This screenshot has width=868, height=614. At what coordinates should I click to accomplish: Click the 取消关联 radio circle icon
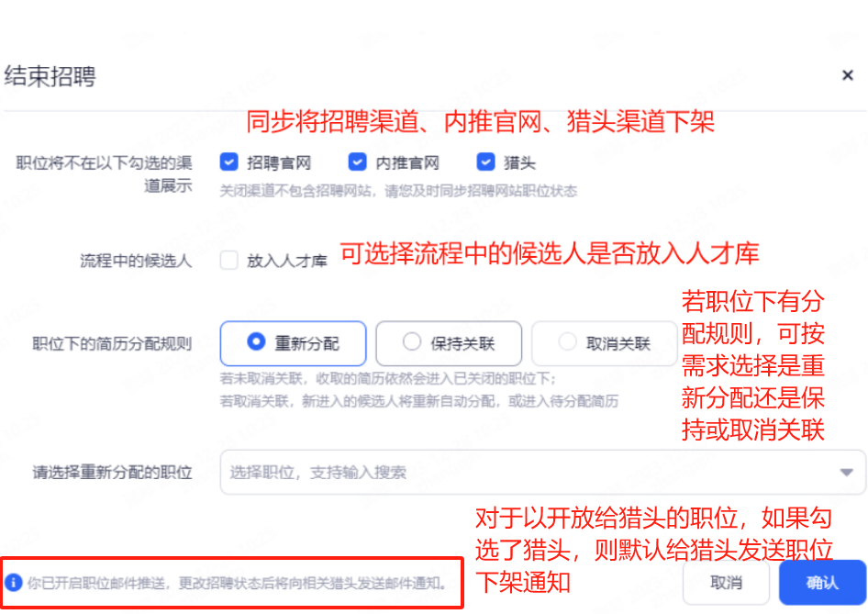(x=567, y=341)
